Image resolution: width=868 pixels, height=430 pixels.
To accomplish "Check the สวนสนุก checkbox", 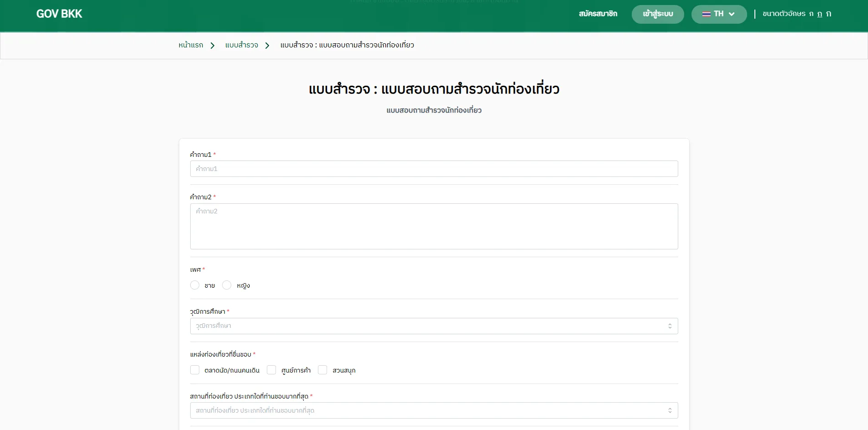I will pyautogui.click(x=322, y=370).
